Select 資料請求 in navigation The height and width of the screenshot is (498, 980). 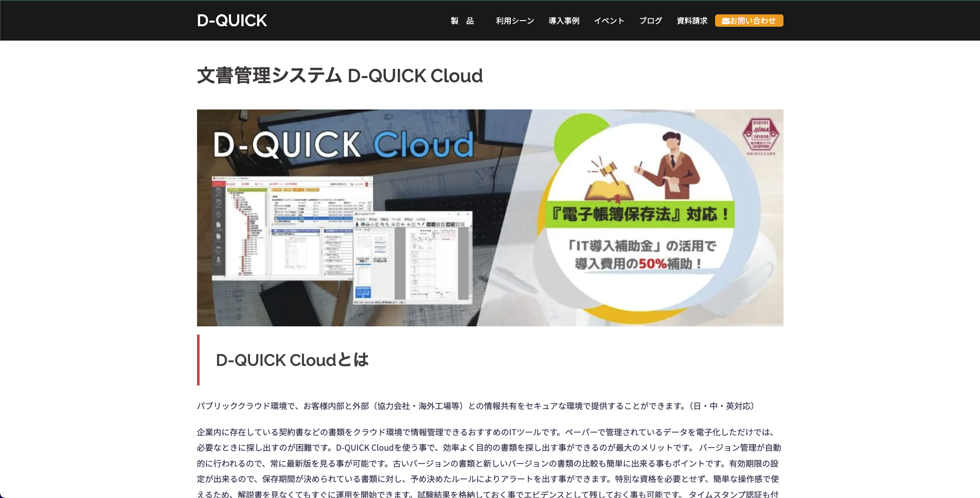coord(692,21)
